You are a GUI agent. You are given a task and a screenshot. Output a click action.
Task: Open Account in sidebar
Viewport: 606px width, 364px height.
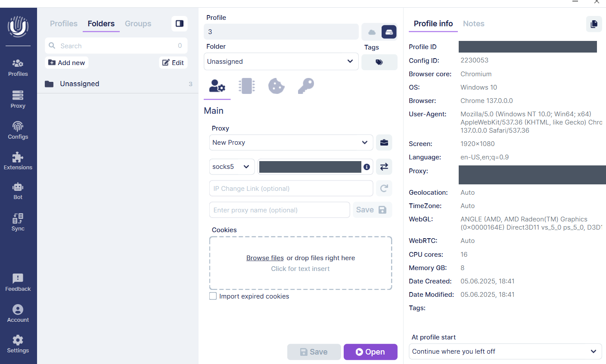[18, 314]
